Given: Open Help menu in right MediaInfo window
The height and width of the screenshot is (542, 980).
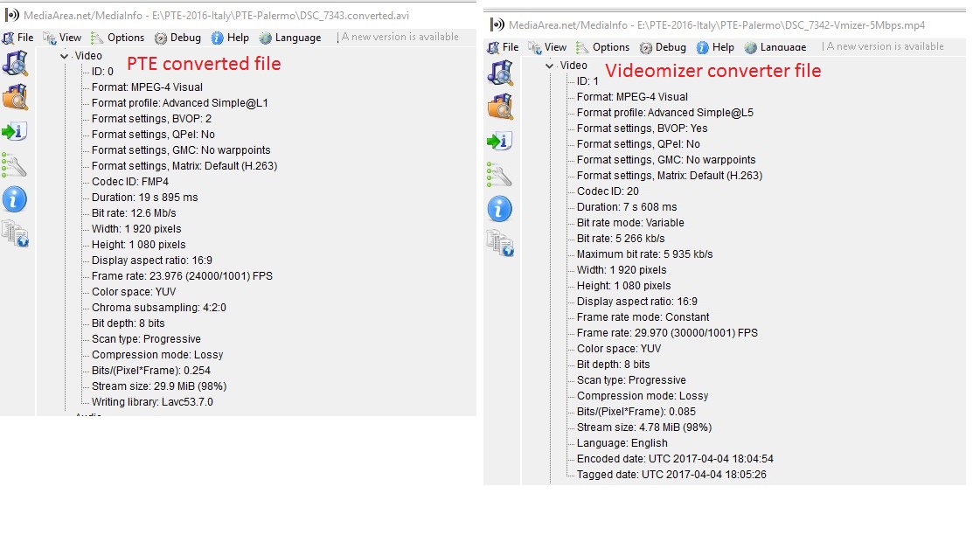Looking at the screenshot, I should click(715, 47).
